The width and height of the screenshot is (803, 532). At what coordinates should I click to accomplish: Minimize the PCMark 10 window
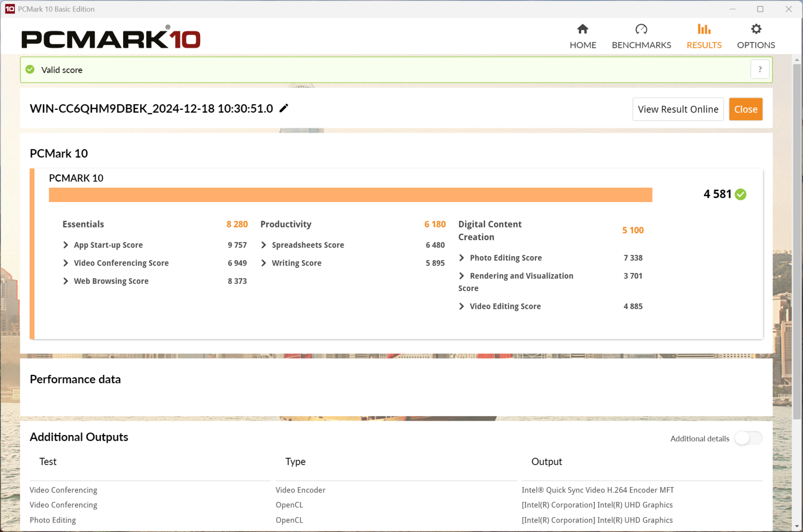(x=733, y=9)
